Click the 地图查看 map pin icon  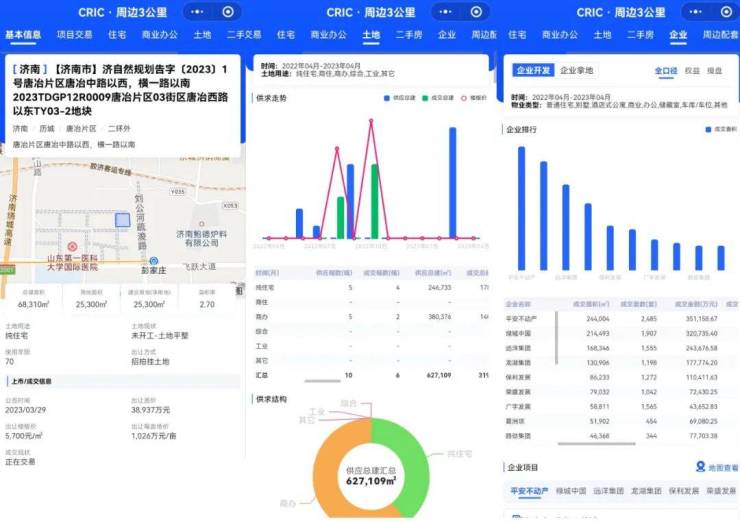click(x=700, y=467)
